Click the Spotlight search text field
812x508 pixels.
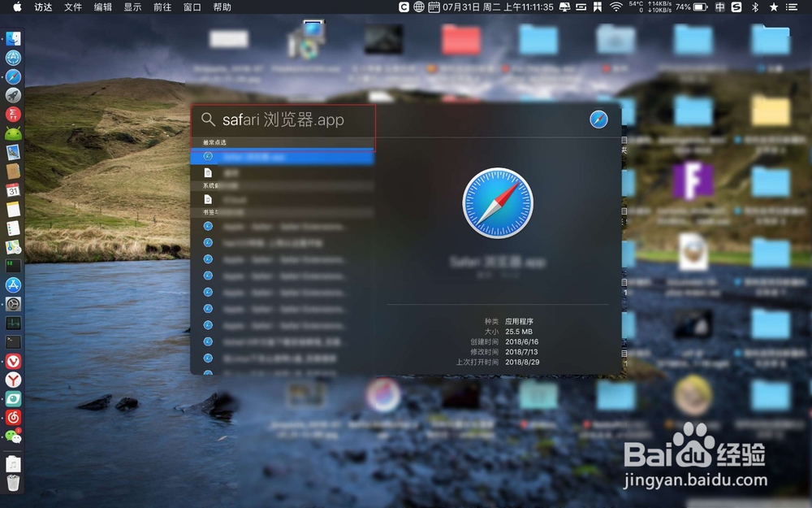tap(283, 120)
